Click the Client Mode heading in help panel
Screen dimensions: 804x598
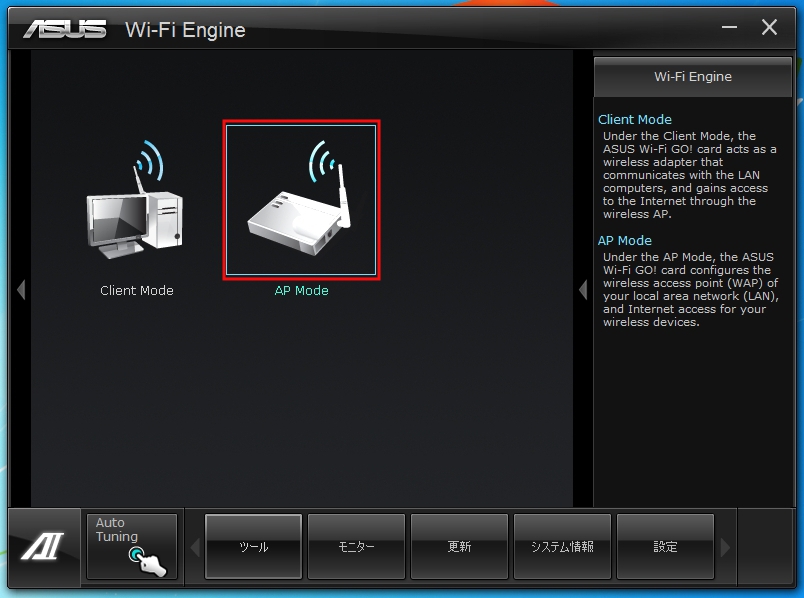[635, 119]
